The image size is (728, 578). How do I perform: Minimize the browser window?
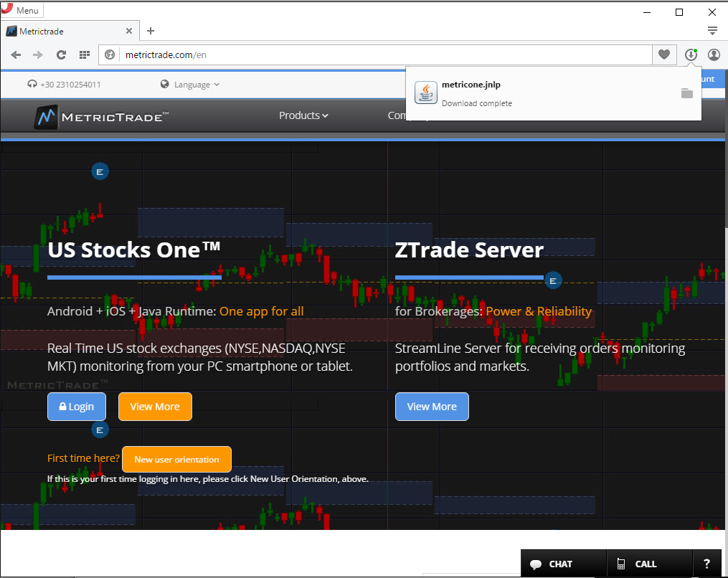pos(647,12)
